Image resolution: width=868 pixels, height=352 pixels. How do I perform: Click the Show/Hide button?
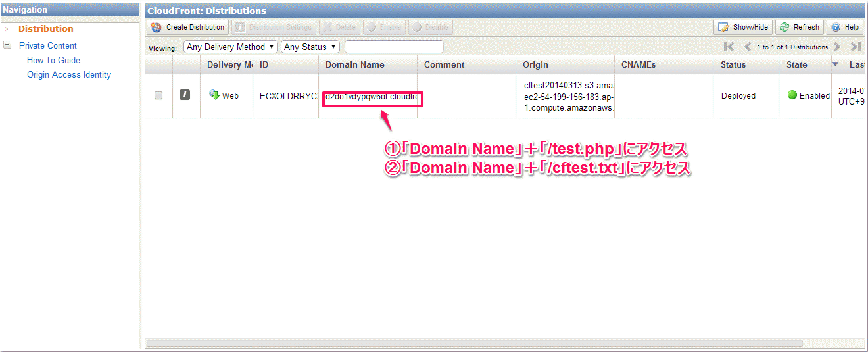coord(743,27)
